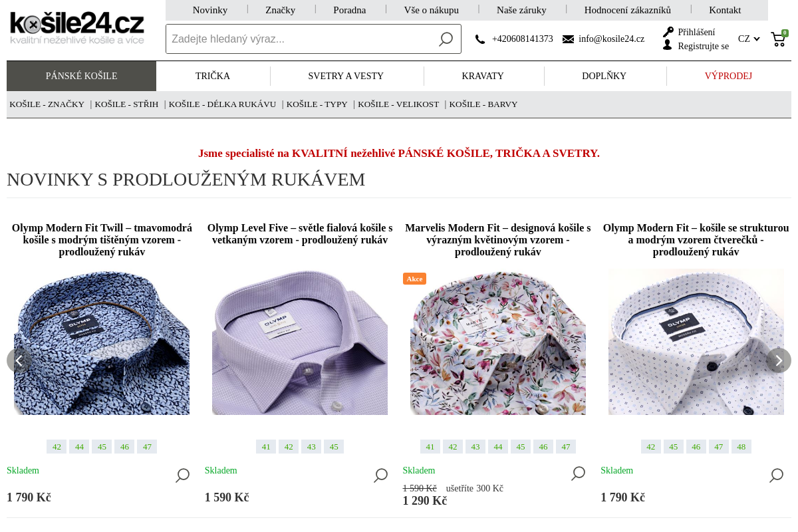Click the kosile24.cz logo
The height and width of the screenshot is (532, 798).
pos(77,28)
